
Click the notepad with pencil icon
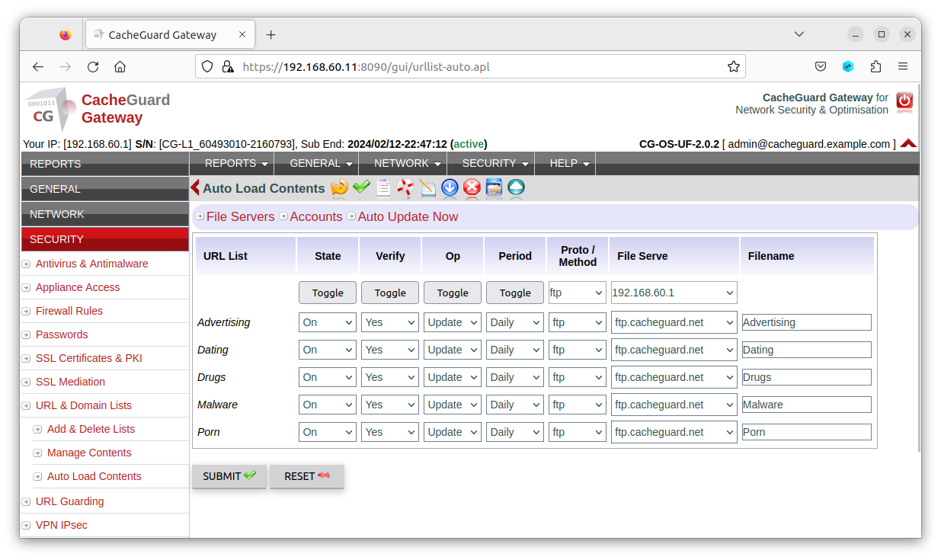[x=427, y=187]
